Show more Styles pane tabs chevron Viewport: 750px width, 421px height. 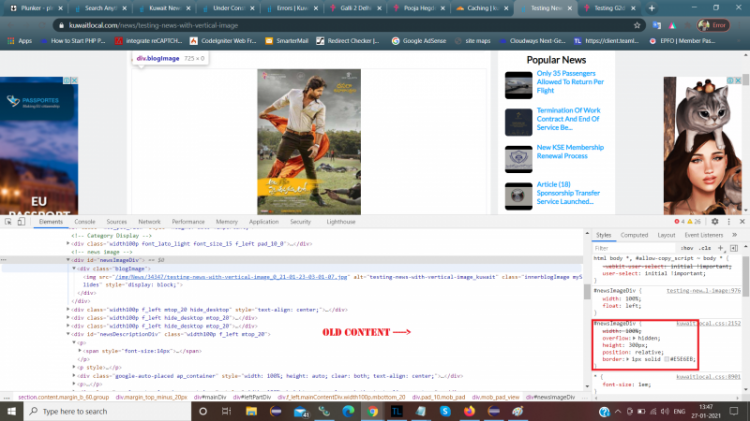tap(735, 235)
